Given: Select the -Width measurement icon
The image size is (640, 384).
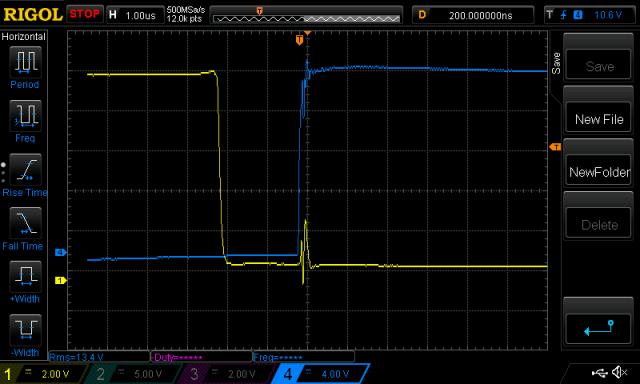Looking at the screenshot, I should point(25,330).
